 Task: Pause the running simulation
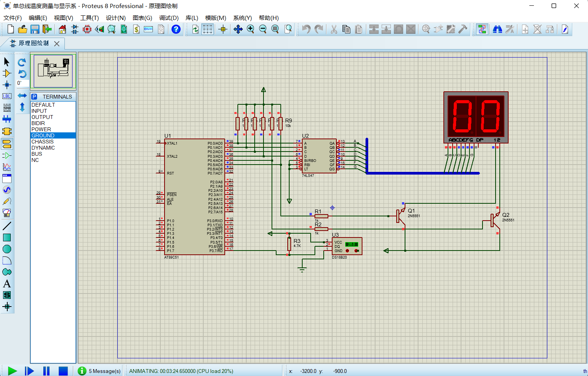(46, 371)
